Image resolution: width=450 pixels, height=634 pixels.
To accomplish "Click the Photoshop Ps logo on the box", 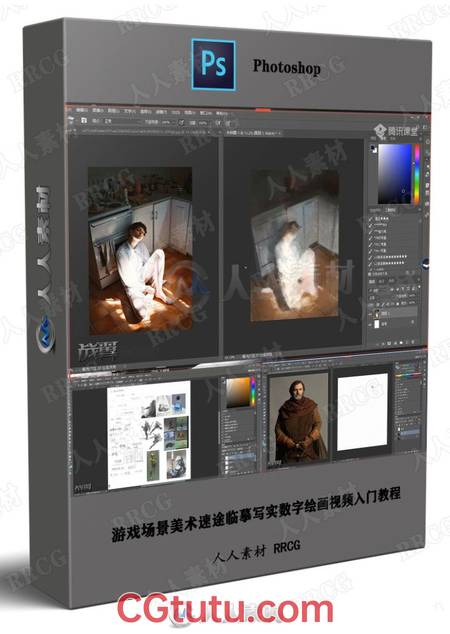I will [x=214, y=65].
